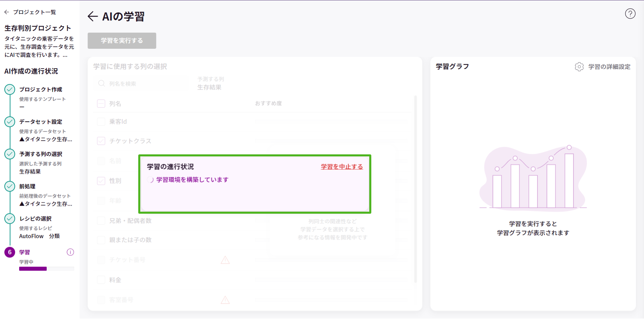Toggle the チケット番号 checkbox
The width and height of the screenshot is (644, 319).
pos(101,260)
